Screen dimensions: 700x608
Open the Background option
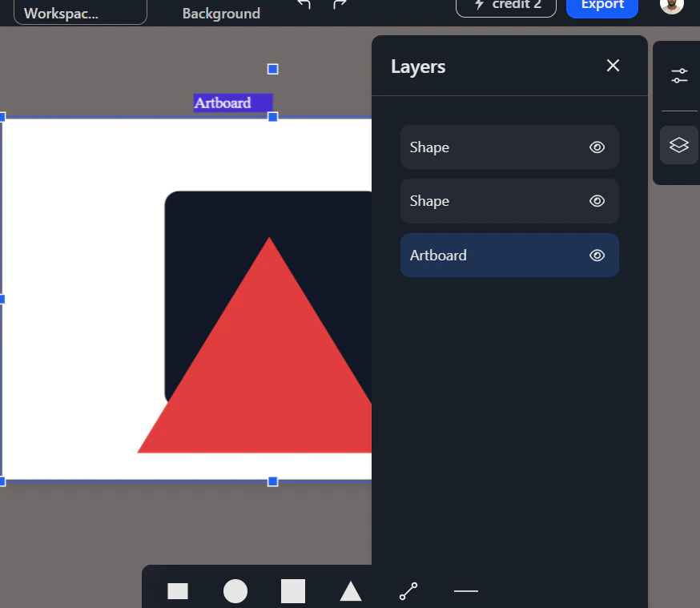tap(221, 14)
